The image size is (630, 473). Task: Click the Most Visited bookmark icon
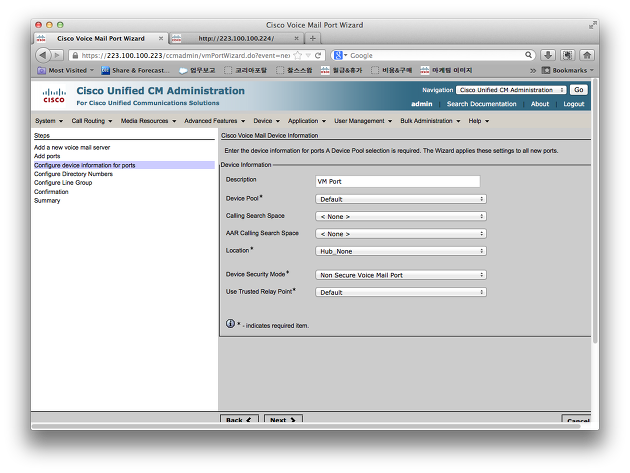pyautogui.click(x=41, y=70)
